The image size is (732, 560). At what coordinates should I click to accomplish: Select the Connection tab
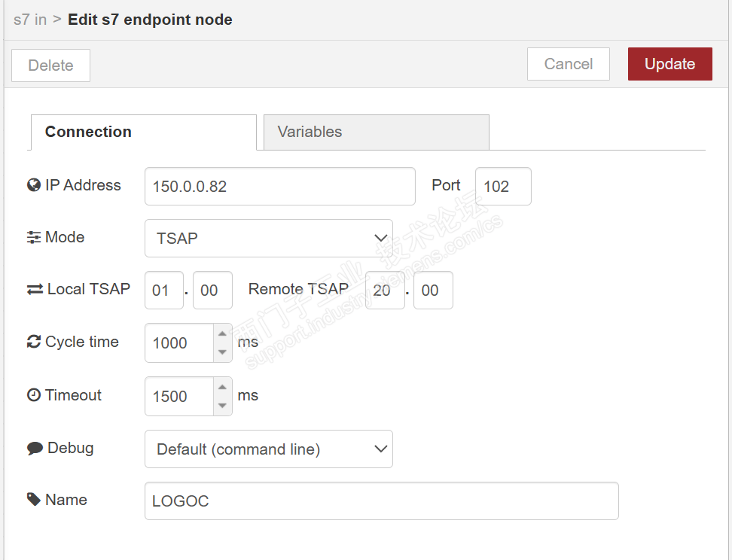coord(143,132)
